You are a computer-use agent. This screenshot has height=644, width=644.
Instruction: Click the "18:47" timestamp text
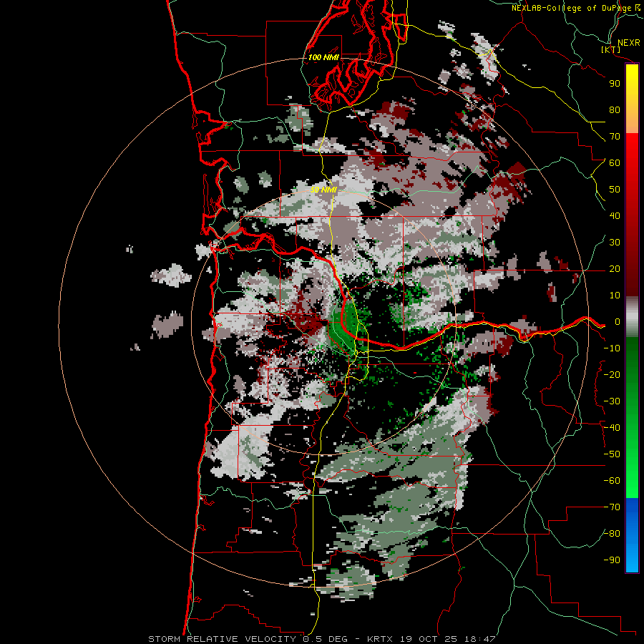click(x=479, y=639)
